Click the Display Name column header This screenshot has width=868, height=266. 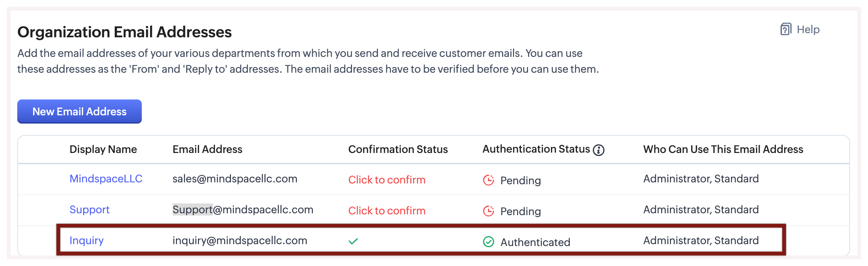tap(103, 149)
